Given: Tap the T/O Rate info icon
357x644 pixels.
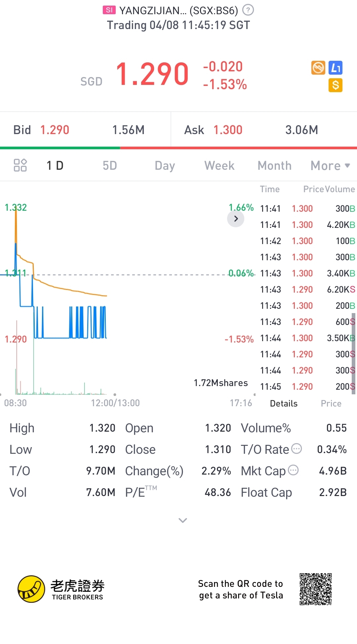Looking at the screenshot, I should [x=297, y=448].
